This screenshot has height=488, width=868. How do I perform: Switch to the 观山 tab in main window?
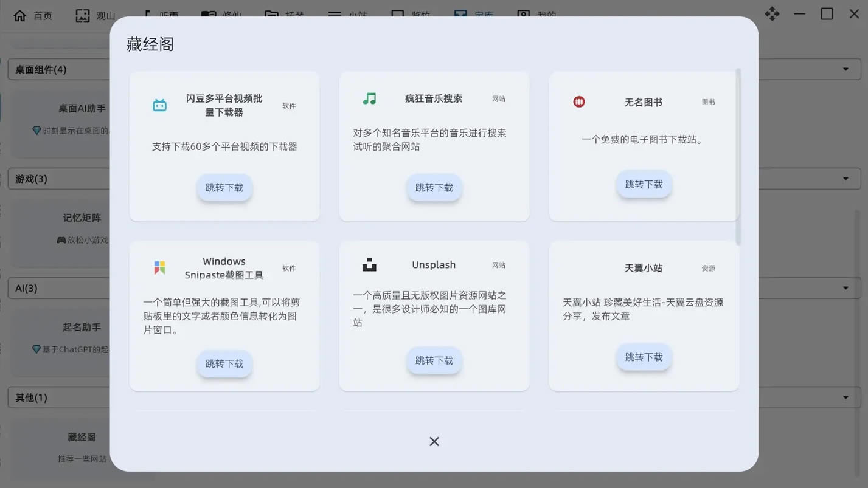[x=95, y=16]
